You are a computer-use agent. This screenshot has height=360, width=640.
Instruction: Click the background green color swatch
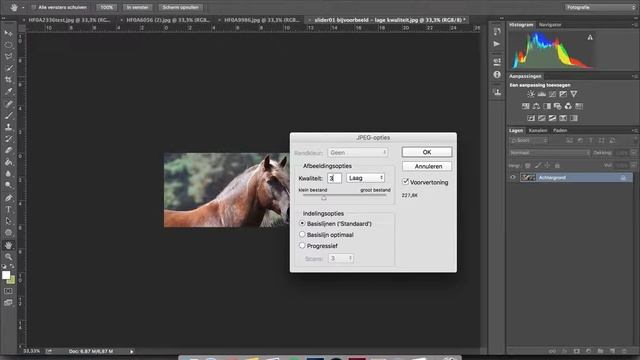12,280
